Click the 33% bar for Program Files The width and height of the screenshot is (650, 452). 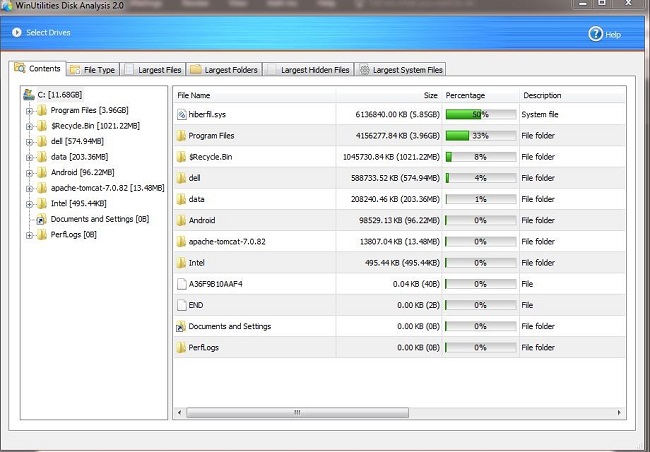click(x=481, y=136)
